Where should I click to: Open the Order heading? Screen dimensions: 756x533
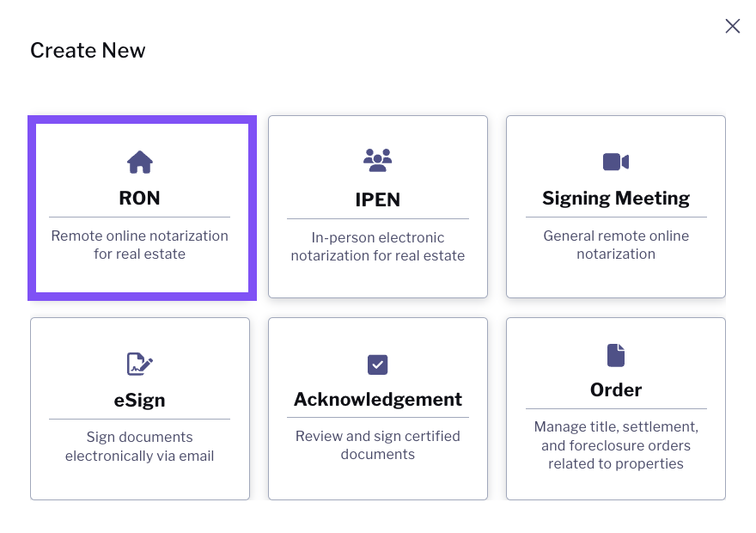click(x=616, y=389)
